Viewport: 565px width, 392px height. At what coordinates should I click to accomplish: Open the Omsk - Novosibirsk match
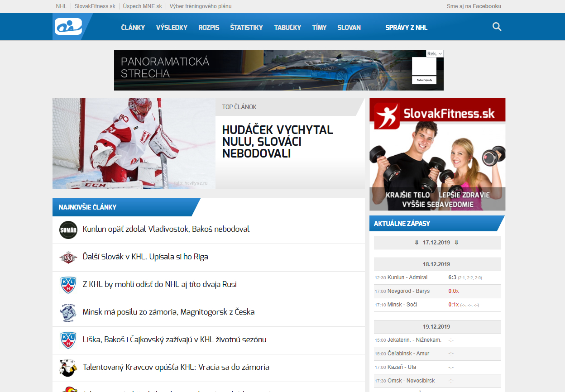coord(411,381)
